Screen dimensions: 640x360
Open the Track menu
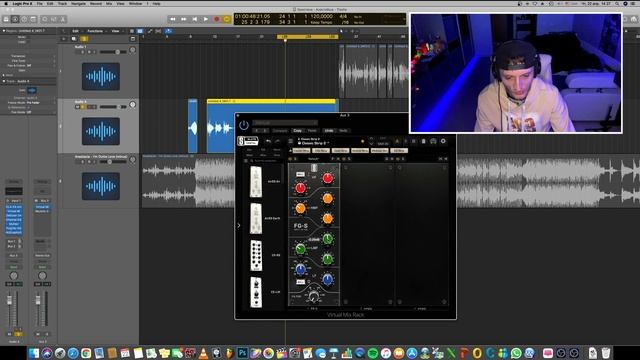[62, 3]
